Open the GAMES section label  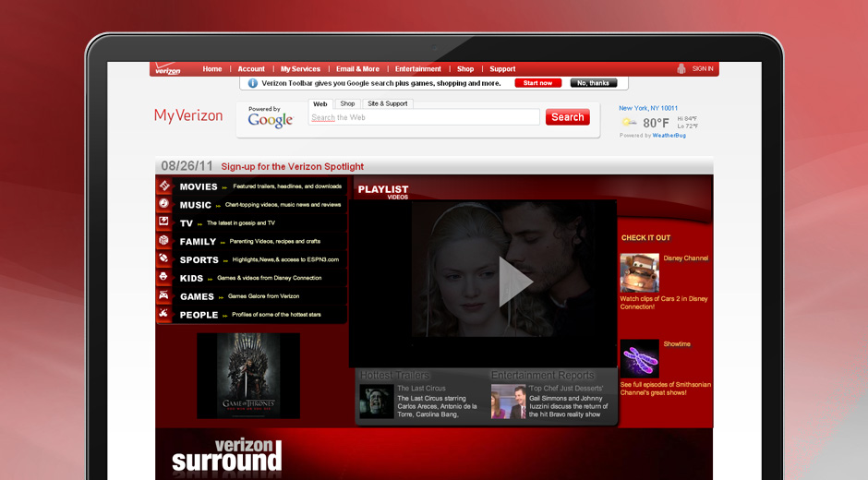[197, 296]
